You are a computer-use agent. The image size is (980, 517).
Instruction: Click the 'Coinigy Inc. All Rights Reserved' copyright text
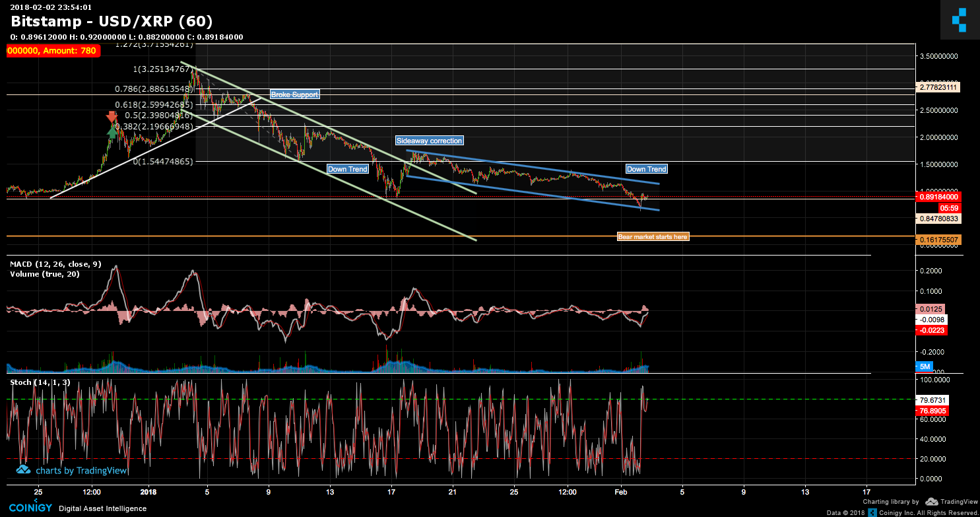[928, 512]
